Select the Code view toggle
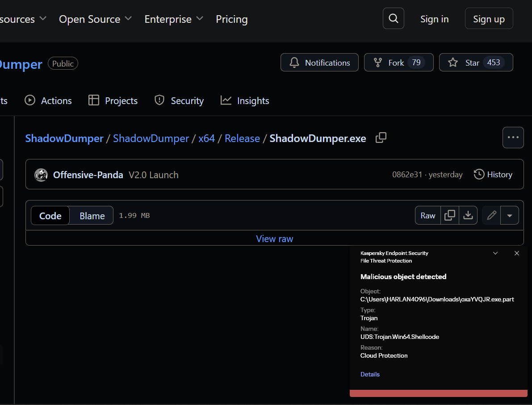The height and width of the screenshot is (405, 532). [x=50, y=216]
